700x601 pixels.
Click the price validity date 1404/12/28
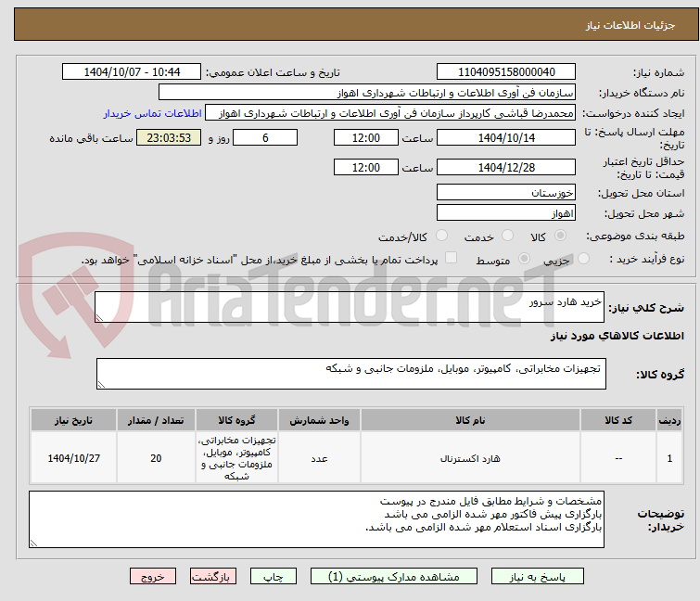pos(506,168)
